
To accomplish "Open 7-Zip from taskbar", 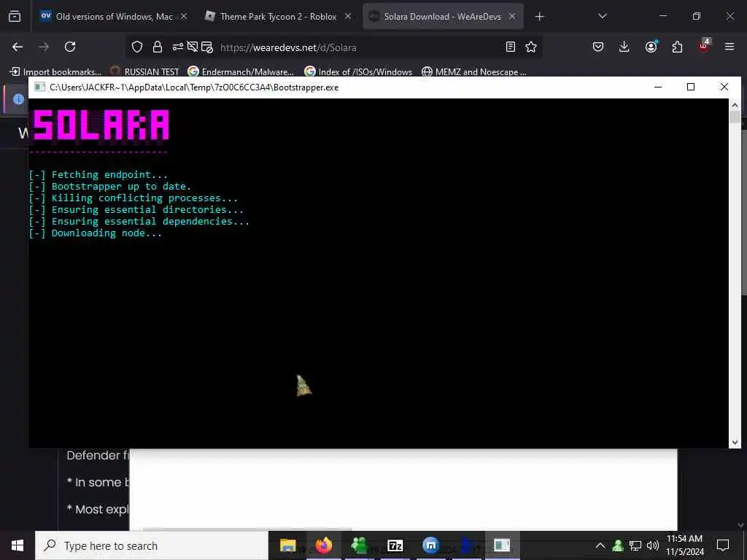I will [395, 545].
